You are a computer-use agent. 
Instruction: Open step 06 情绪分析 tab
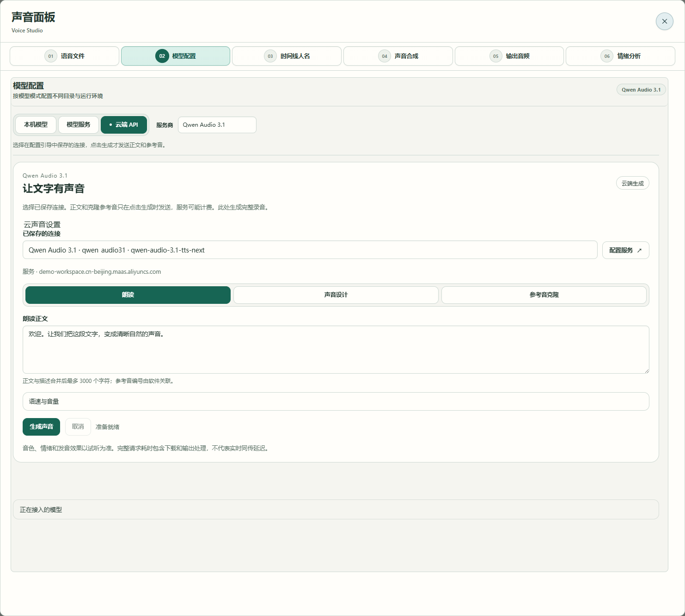point(620,56)
